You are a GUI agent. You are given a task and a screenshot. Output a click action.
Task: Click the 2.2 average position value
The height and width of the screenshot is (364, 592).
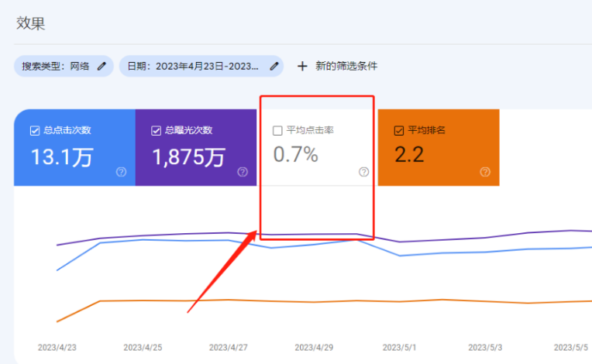pyautogui.click(x=409, y=155)
